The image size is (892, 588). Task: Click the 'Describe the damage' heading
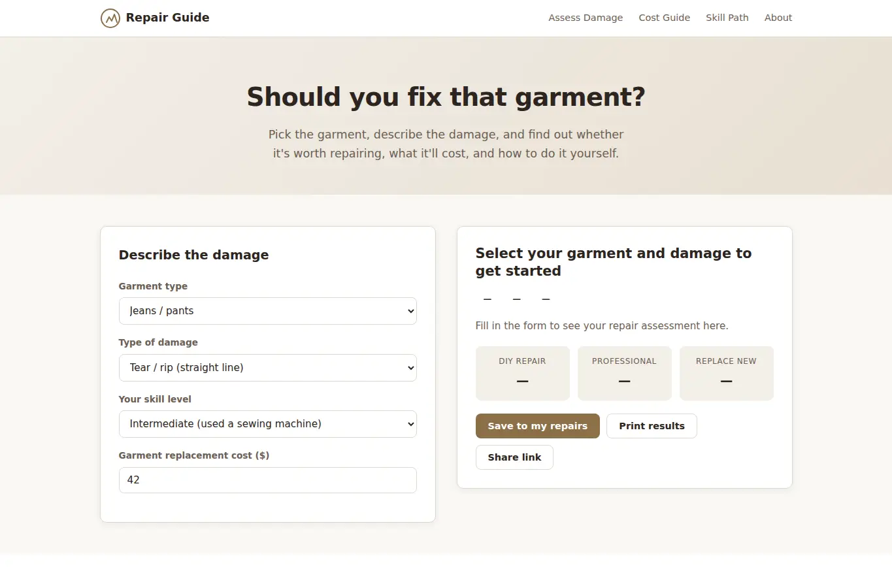(x=193, y=255)
